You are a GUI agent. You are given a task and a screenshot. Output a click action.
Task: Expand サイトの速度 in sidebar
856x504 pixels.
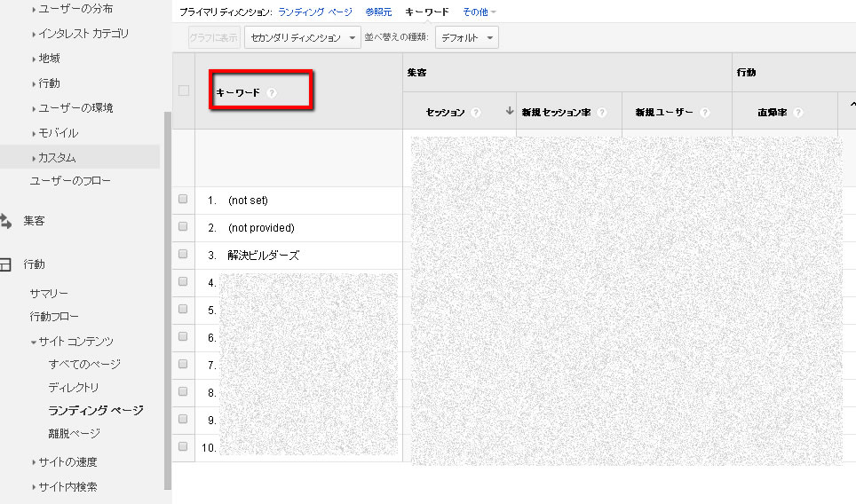[67, 462]
